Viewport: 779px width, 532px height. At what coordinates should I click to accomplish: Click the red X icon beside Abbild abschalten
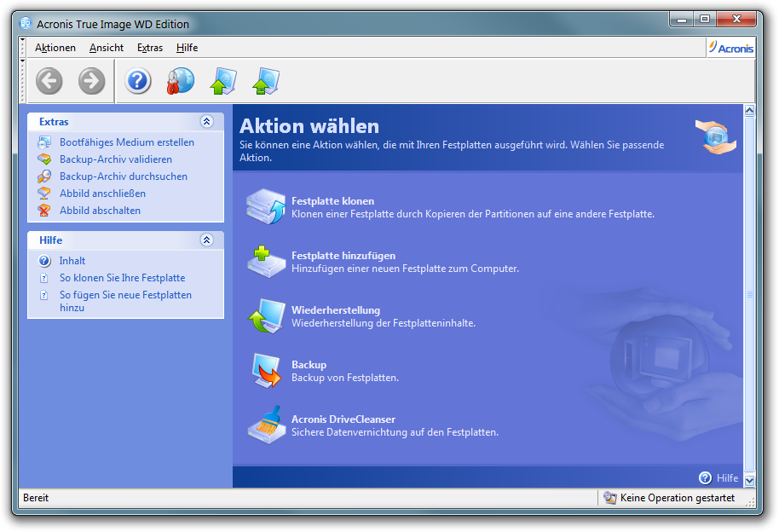click(x=44, y=211)
